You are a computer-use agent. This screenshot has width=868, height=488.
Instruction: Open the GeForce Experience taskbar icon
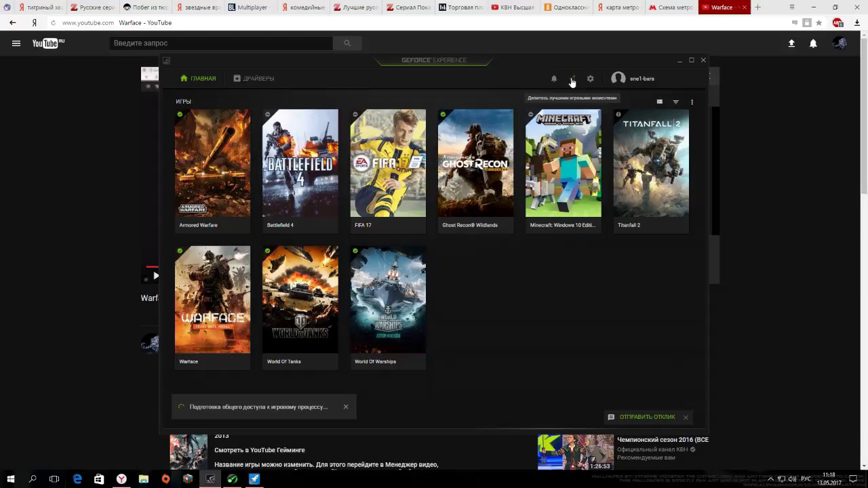(210, 479)
